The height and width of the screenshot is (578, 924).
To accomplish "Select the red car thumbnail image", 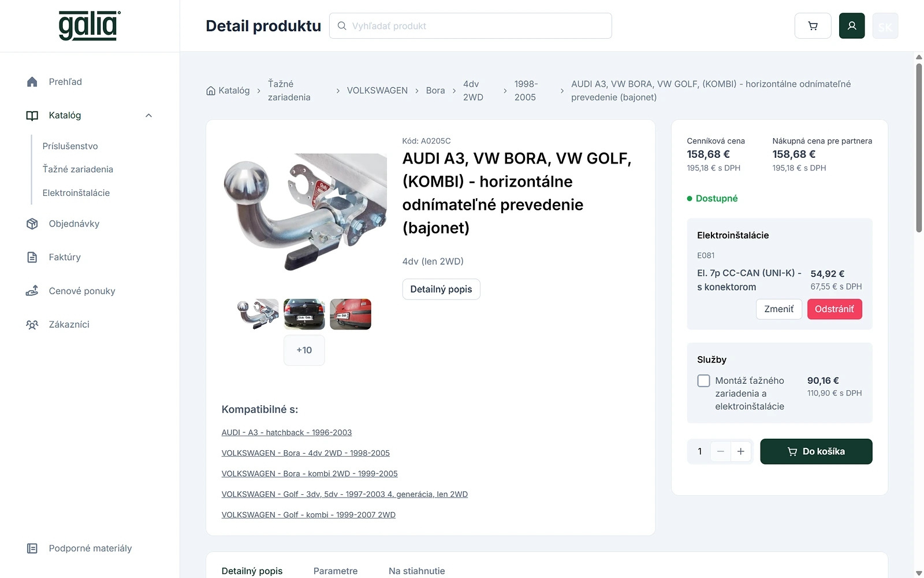I will pyautogui.click(x=351, y=314).
